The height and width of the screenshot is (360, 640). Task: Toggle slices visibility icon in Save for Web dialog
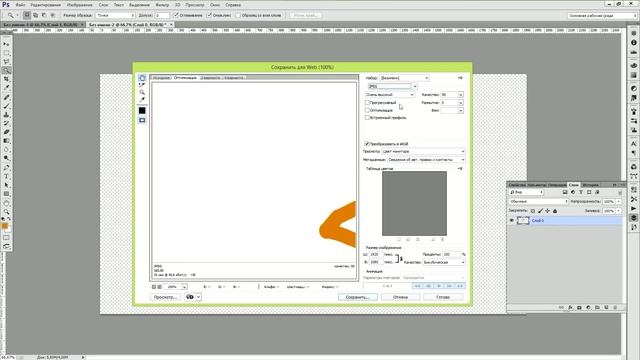(x=142, y=120)
